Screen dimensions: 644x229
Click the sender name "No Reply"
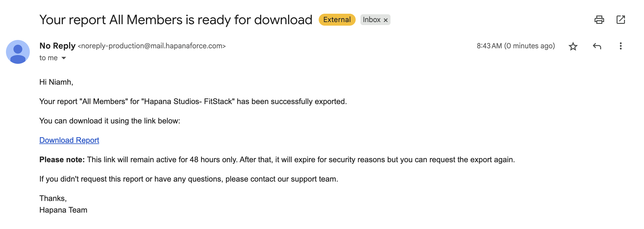57,46
